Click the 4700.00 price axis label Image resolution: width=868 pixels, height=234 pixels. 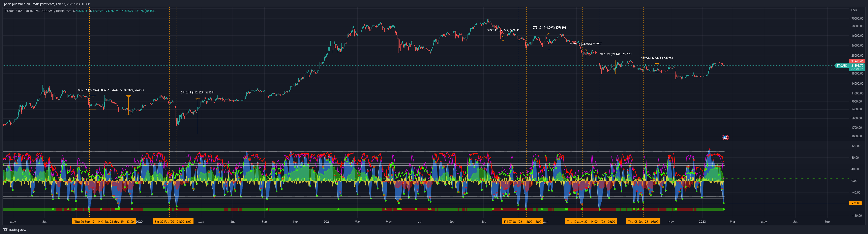coord(857,128)
